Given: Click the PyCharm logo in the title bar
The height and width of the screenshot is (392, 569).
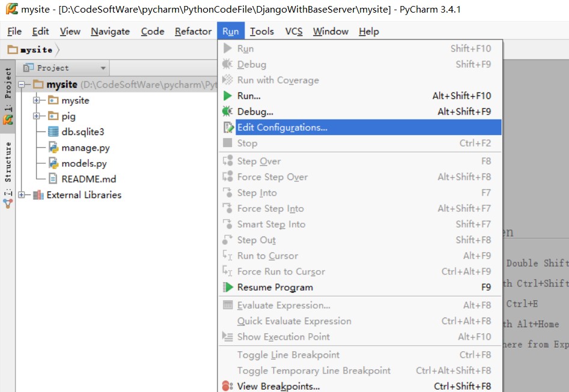Looking at the screenshot, I should click(x=11, y=8).
